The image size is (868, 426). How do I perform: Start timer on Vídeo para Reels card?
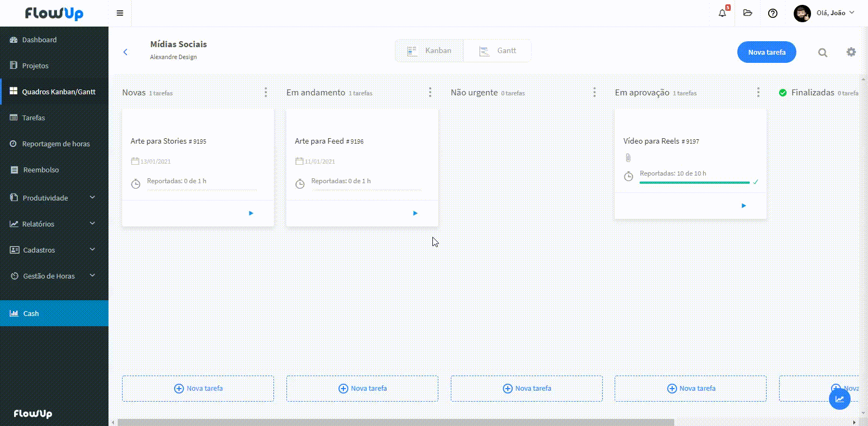(x=744, y=205)
